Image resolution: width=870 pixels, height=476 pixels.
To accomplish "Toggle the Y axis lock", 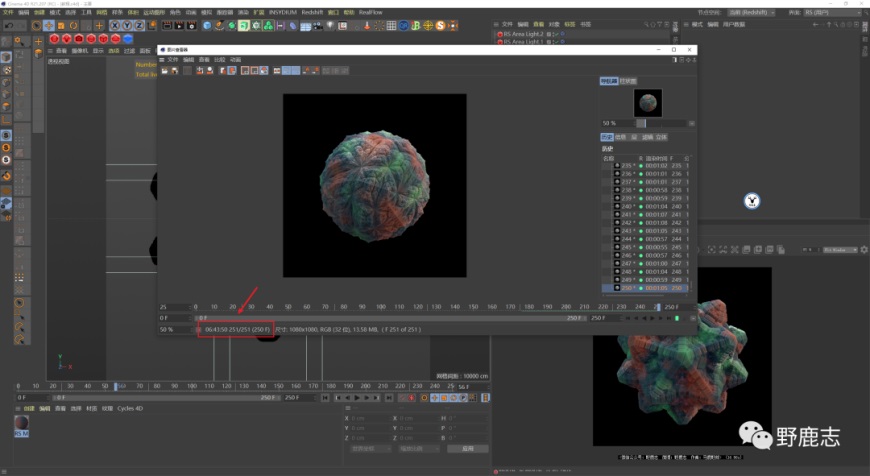I will click(127, 26).
